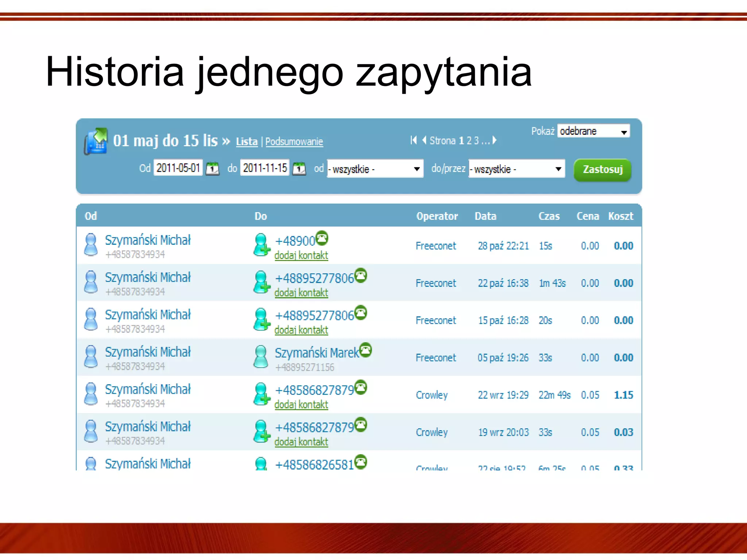Click green phone icon next to +48900
Image resolution: width=747 pixels, height=560 pixels.
click(x=322, y=238)
